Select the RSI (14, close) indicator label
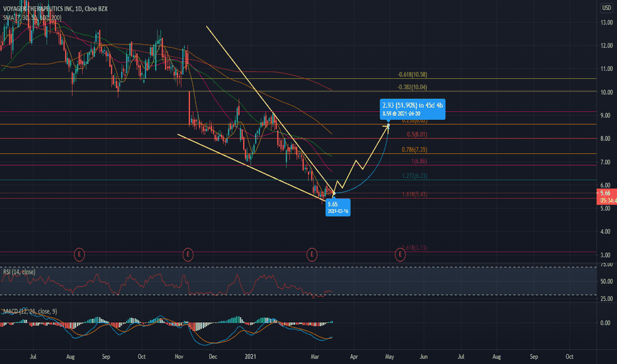This screenshot has width=617, height=364. [x=19, y=272]
